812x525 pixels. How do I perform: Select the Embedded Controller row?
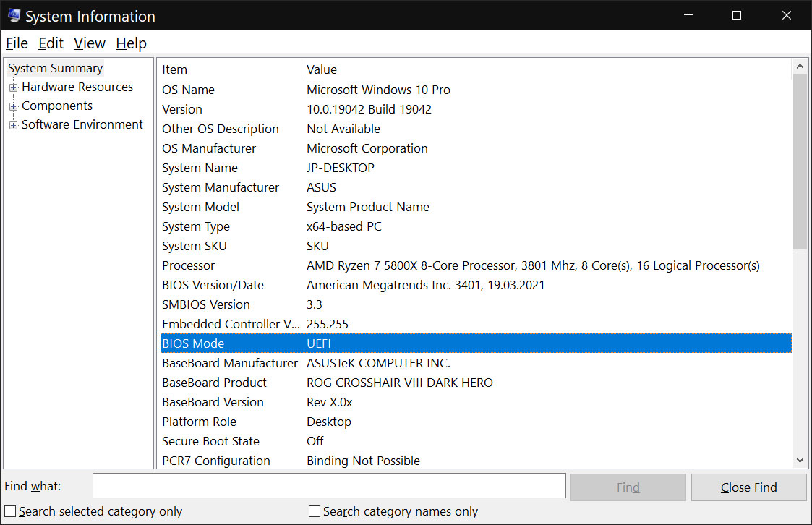(476, 324)
